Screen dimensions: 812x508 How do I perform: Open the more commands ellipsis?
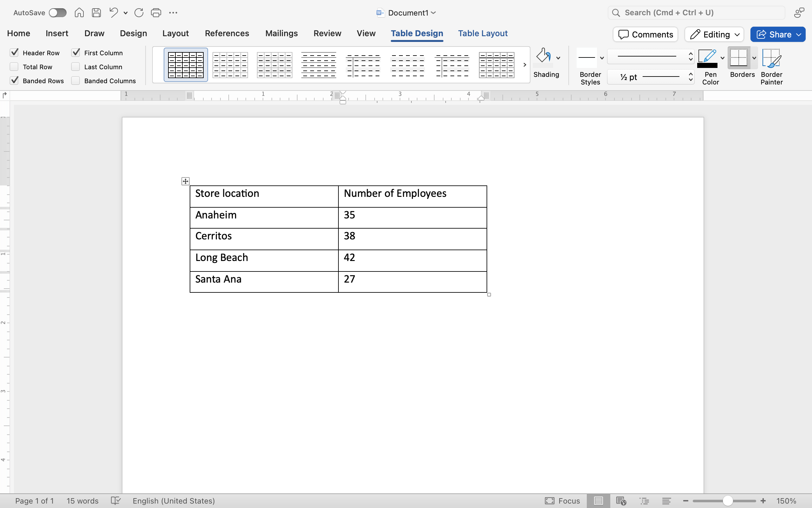pos(173,13)
